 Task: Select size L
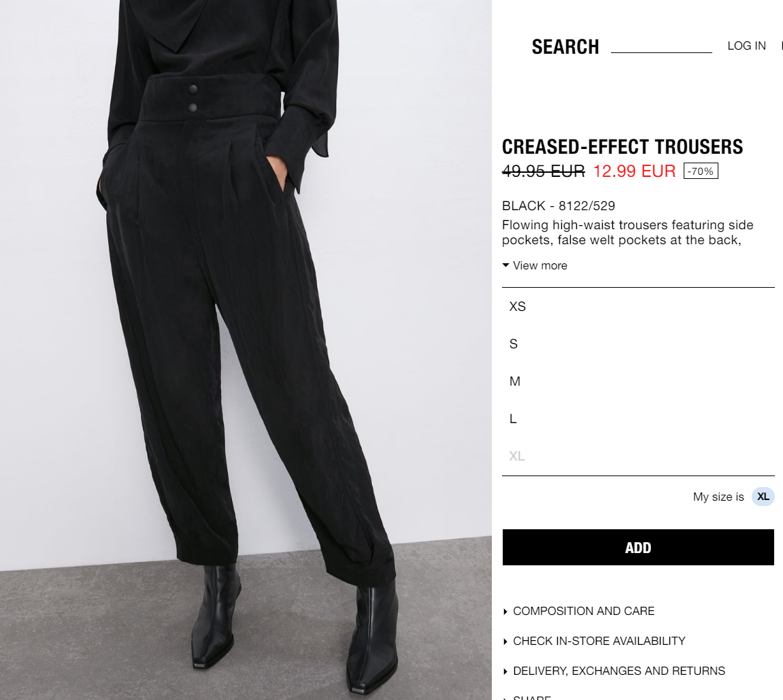click(638, 419)
